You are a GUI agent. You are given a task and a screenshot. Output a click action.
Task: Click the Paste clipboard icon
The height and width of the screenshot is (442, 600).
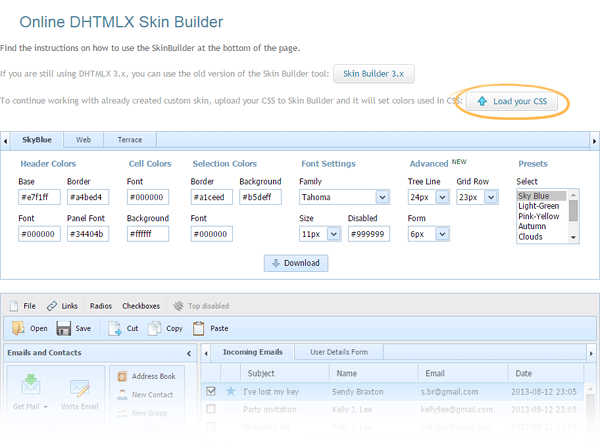[199, 328]
